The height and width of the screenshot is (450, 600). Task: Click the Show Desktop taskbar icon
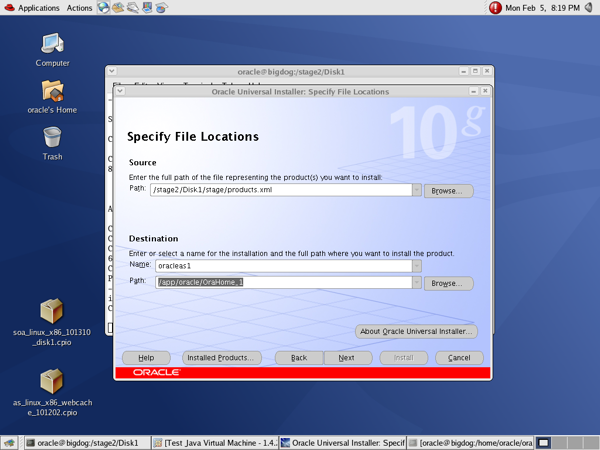[x=9, y=443]
